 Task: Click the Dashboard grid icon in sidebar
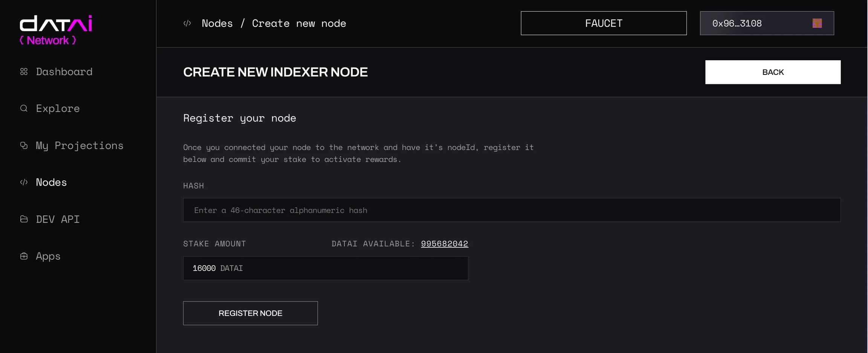pos(24,72)
